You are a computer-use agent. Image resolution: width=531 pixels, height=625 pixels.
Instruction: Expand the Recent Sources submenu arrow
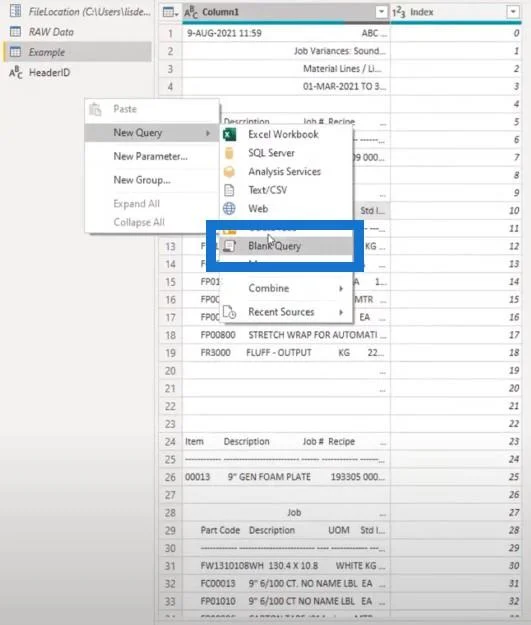(341, 312)
